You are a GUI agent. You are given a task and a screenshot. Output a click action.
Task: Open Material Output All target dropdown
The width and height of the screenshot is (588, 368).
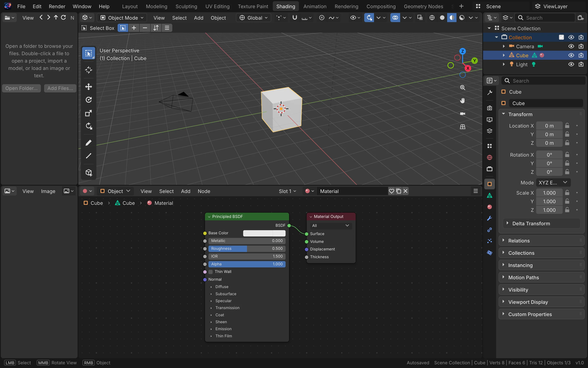(331, 226)
